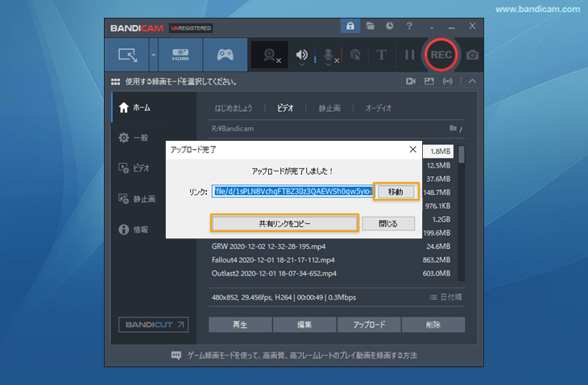This screenshot has width=588, height=385.
Task: Click 編集 edit button
Action: click(304, 325)
